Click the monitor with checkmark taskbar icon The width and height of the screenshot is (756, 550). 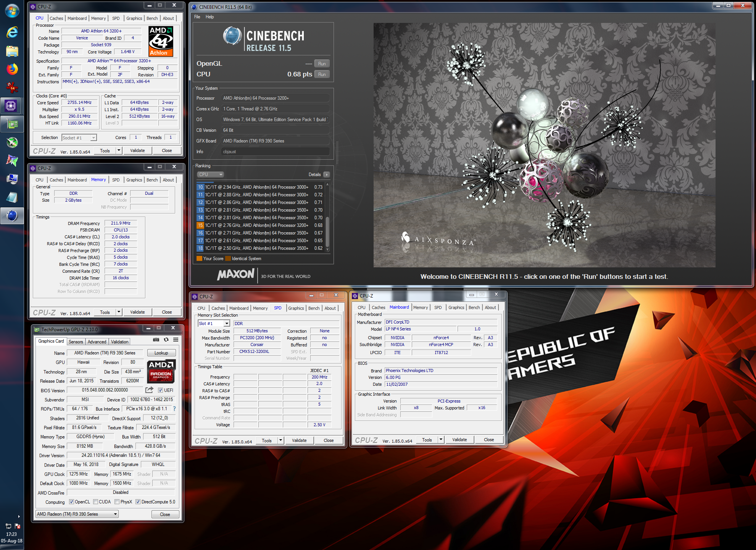(x=12, y=179)
